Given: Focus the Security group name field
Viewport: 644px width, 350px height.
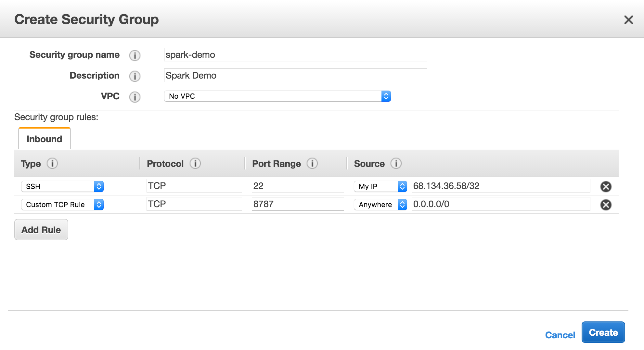Looking at the screenshot, I should [x=295, y=55].
